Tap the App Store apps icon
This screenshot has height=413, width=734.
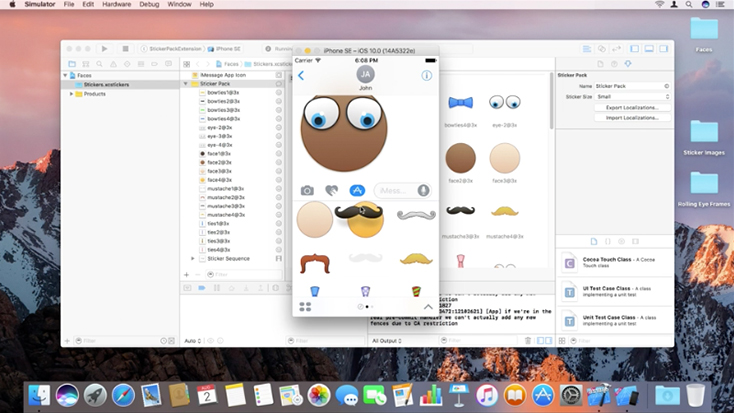pyautogui.click(x=356, y=190)
